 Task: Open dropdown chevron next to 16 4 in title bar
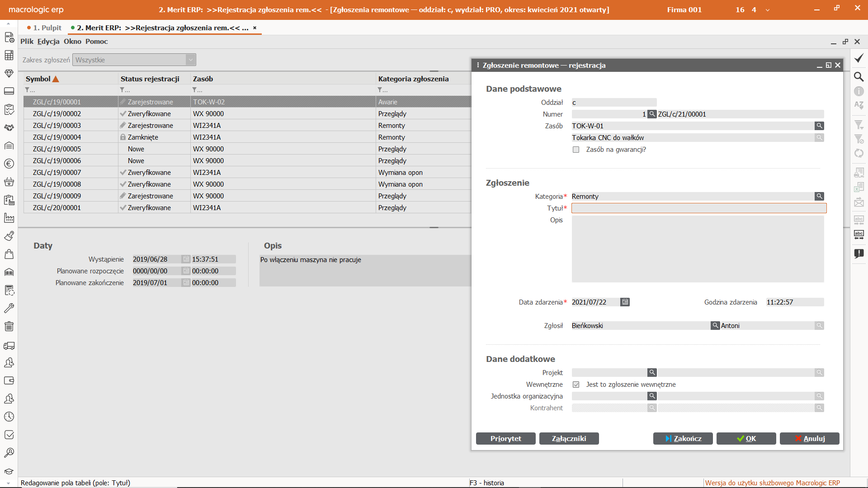(767, 10)
